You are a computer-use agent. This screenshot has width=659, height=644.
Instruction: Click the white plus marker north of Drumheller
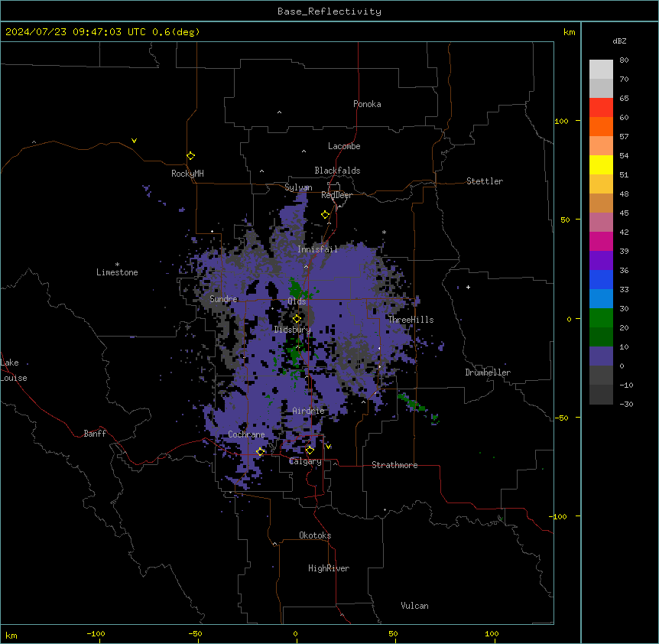tap(468, 287)
